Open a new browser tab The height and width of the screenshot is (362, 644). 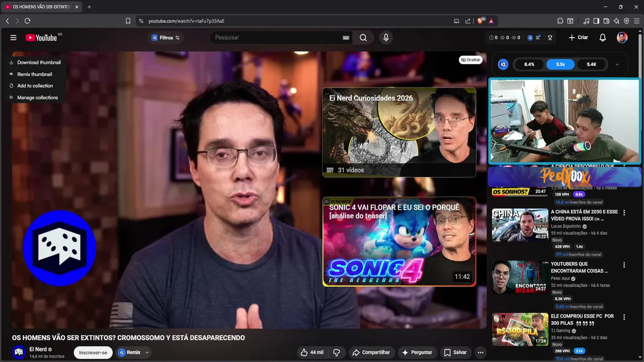click(x=89, y=7)
